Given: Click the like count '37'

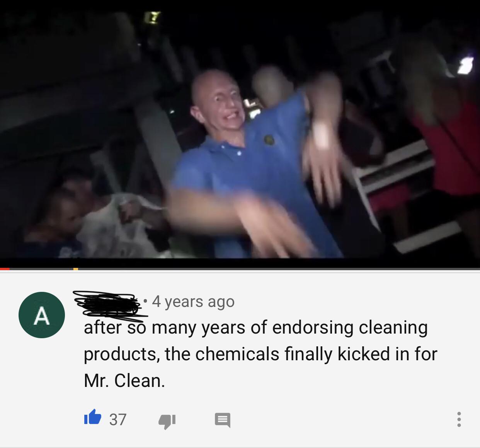Looking at the screenshot, I should click(x=118, y=420).
